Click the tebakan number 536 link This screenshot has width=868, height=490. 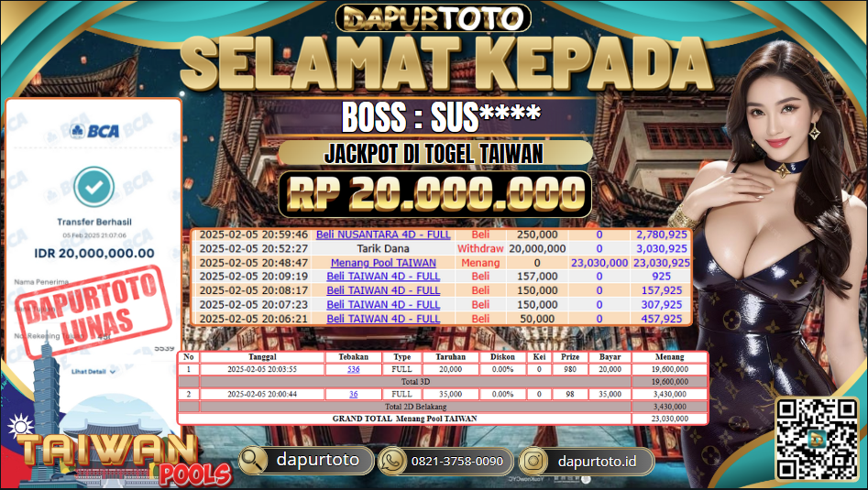353,369
